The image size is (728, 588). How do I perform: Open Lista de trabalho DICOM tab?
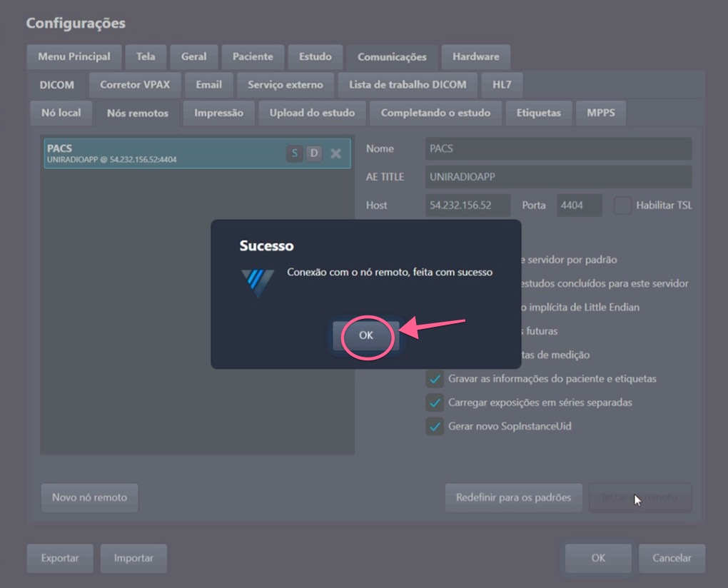[x=408, y=84]
